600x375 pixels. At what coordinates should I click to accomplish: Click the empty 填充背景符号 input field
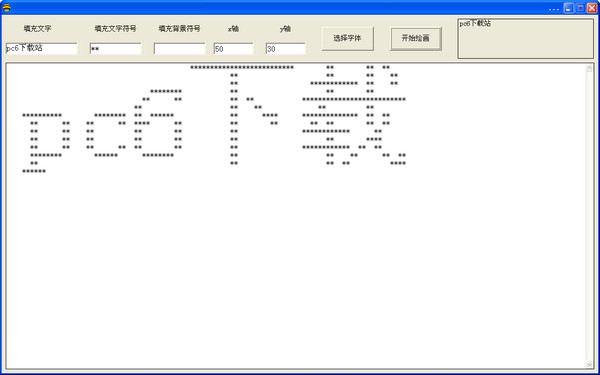[x=179, y=49]
